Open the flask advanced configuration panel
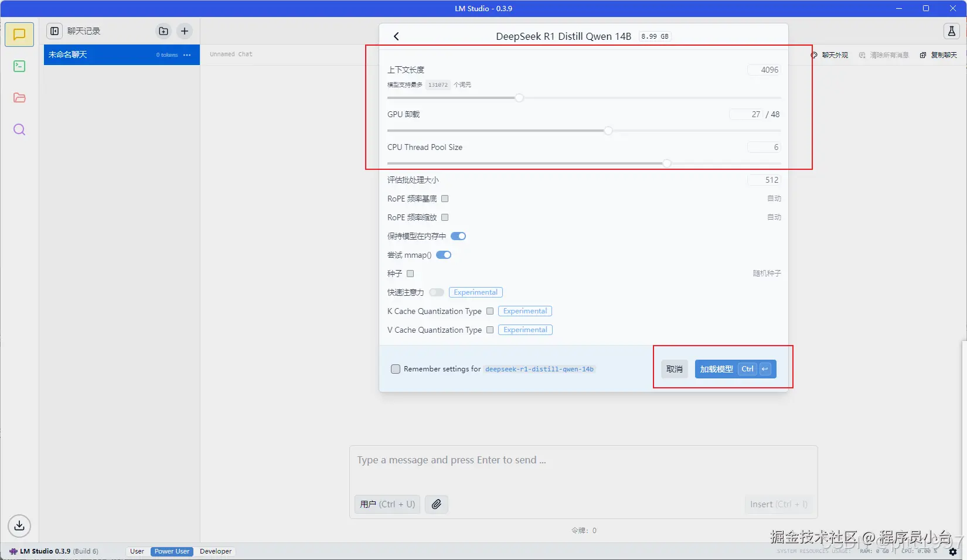 952,31
